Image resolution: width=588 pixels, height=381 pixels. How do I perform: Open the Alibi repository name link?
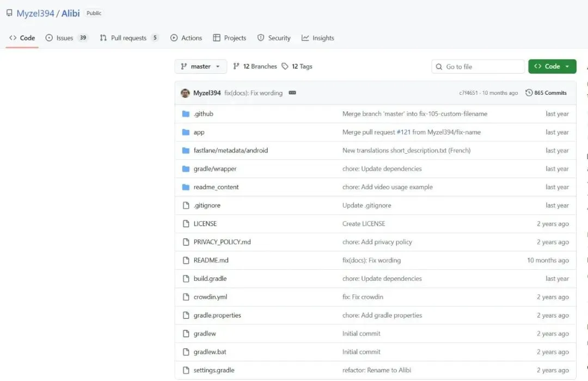[70, 14]
